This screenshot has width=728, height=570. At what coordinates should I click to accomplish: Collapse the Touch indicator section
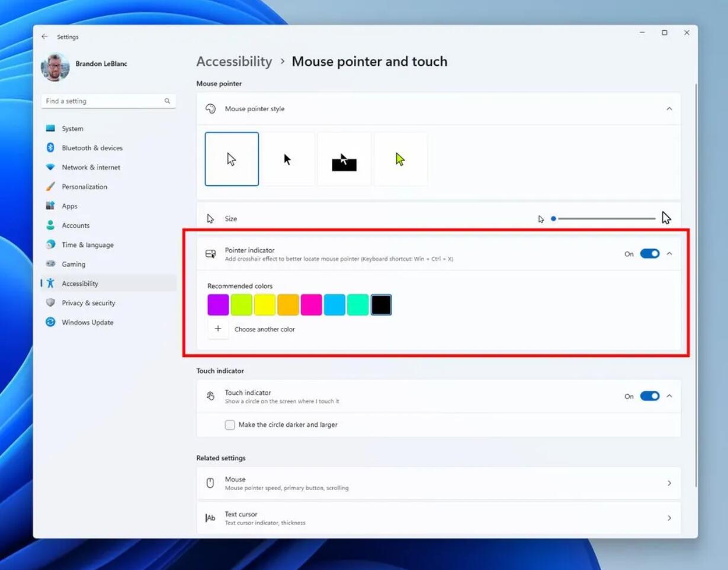click(x=669, y=397)
